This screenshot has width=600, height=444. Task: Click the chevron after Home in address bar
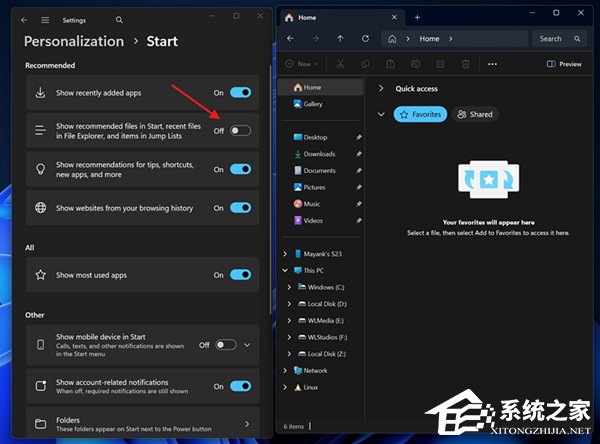tap(451, 39)
